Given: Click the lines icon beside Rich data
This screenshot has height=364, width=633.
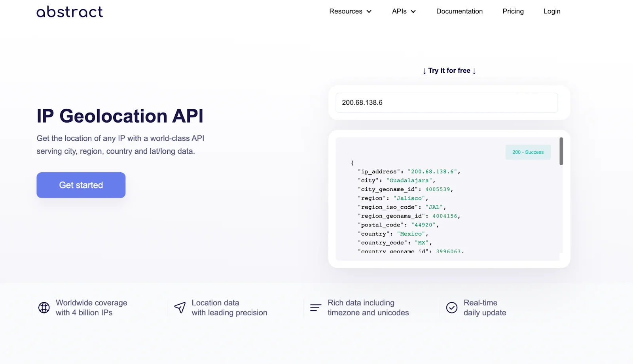Looking at the screenshot, I should pyautogui.click(x=316, y=307).
